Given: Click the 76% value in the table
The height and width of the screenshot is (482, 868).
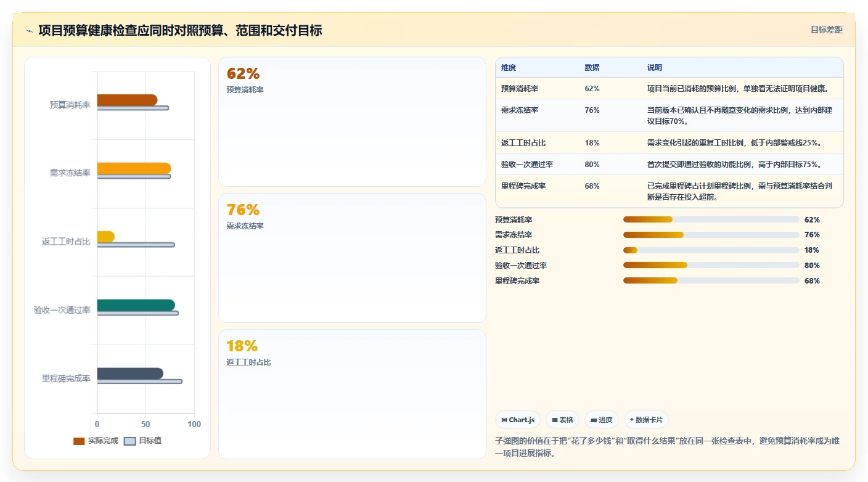Looking at the screenshot, I should pyautogui.click(x=592, y=110).
